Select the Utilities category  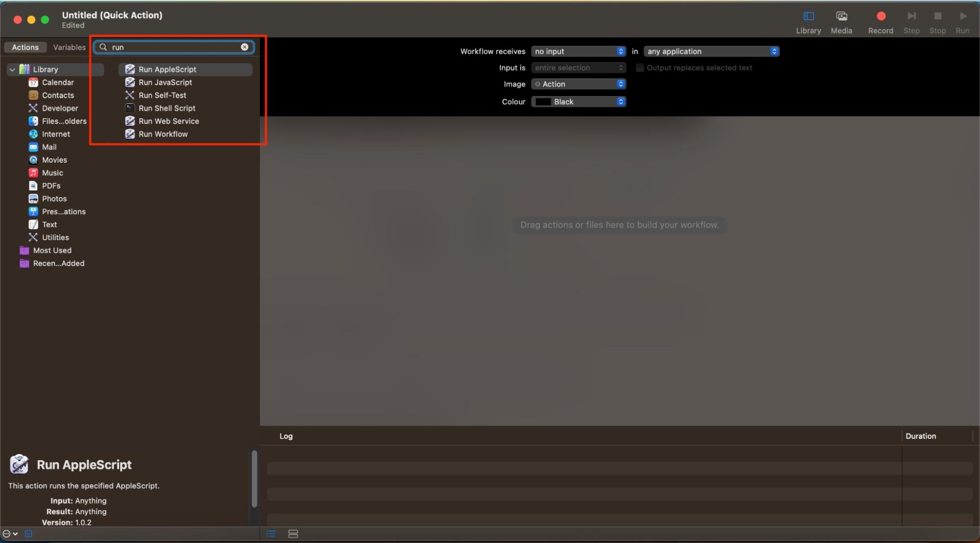[x=55, y=237]
